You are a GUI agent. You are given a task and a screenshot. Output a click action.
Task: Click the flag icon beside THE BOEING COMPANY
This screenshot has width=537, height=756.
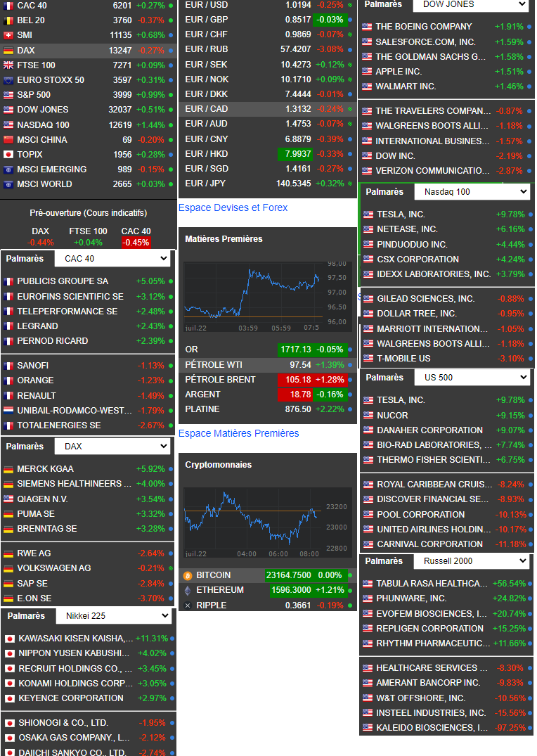pos(367,27)
